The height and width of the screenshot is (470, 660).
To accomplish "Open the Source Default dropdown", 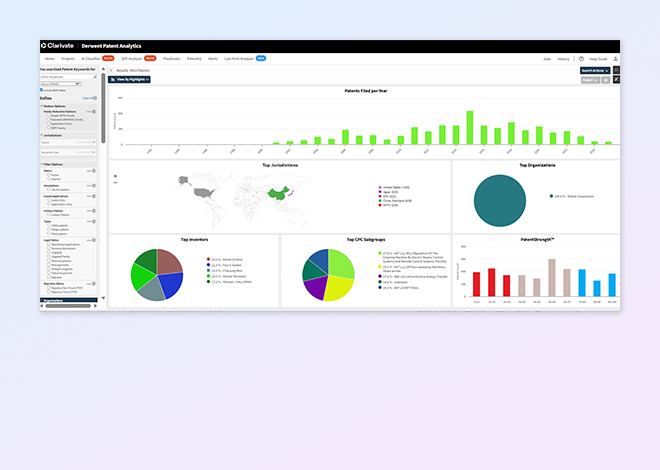I will point(61,84).
